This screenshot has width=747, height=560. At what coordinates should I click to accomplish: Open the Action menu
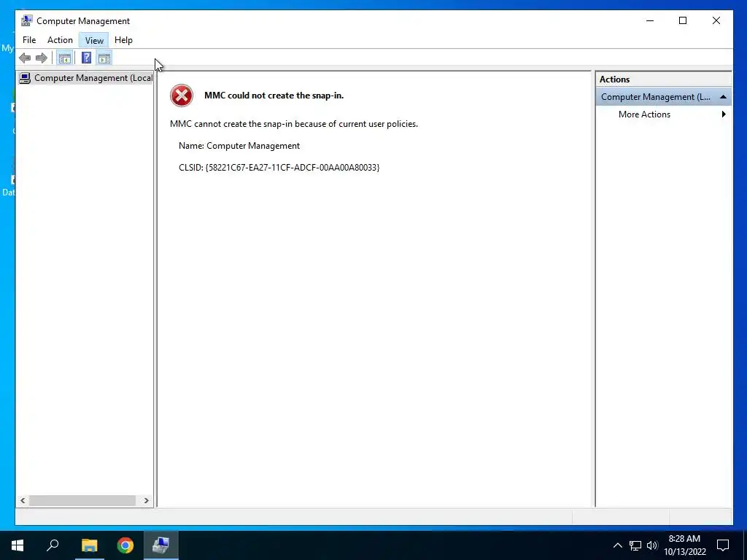coord(60,40)
